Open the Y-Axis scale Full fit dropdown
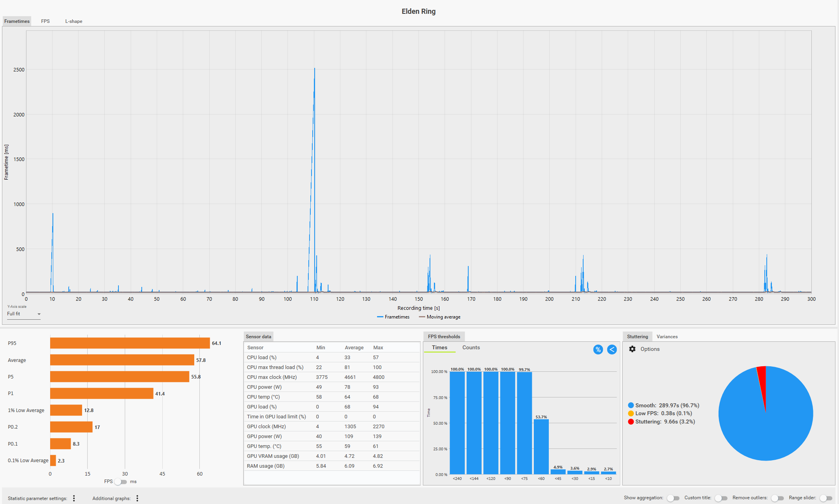 pos(24,314)
